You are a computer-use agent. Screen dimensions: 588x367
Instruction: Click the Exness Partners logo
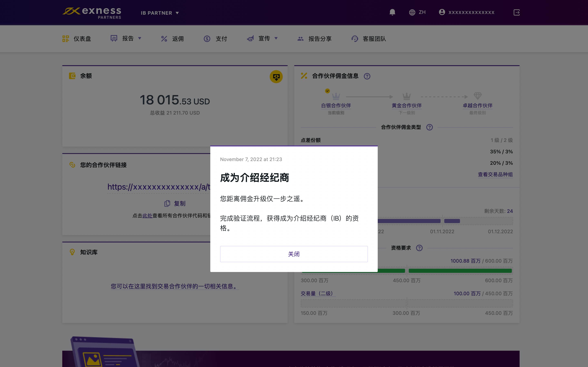coord(92,13)
